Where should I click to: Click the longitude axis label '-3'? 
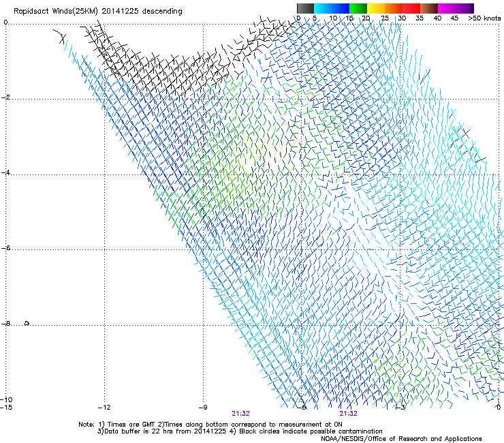point(400,408)
